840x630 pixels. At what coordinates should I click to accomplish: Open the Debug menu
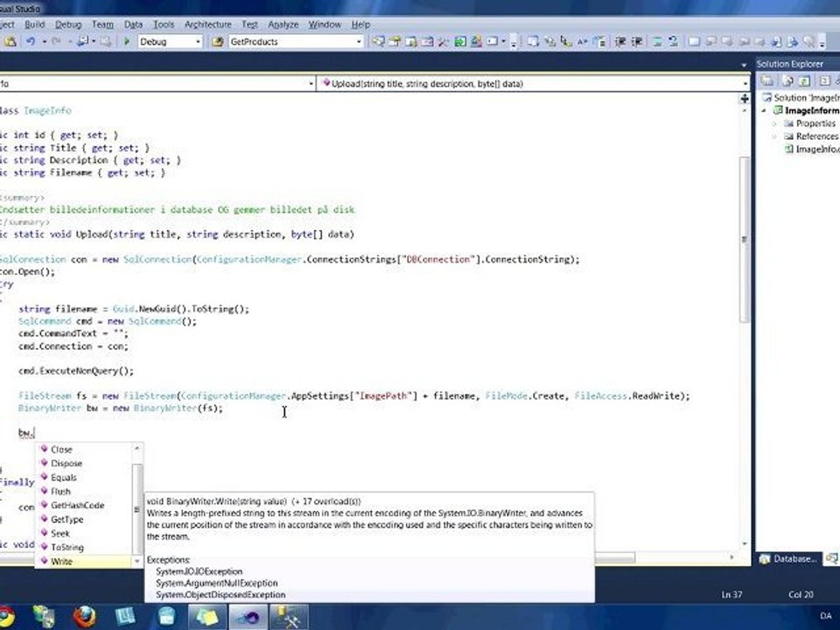[x=68, y=24]
